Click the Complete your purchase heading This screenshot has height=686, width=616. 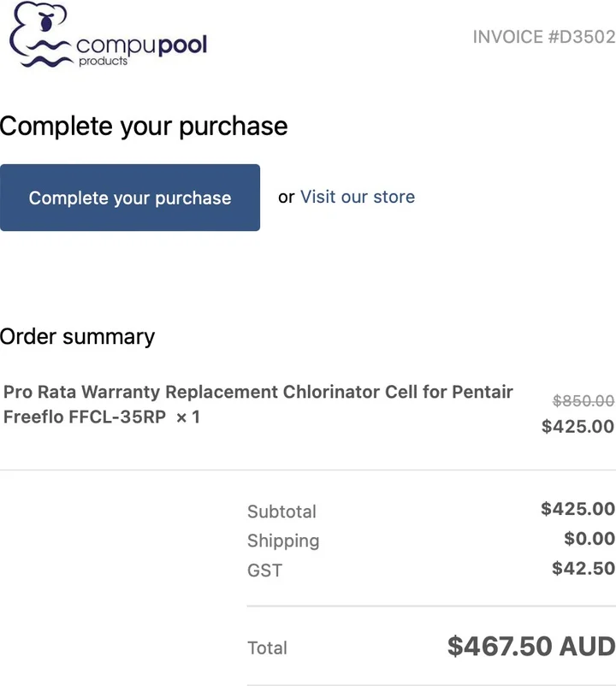pos(144,127)
